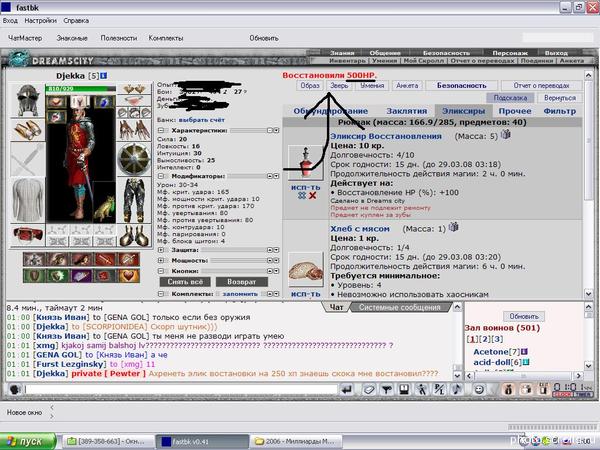This screenshot has width=600, height=450.
Task: Click the выбрать счёт bank link
Action: [201, 120]
